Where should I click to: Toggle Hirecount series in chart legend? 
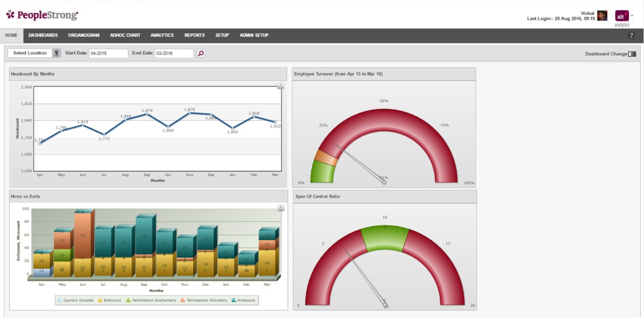243,300
